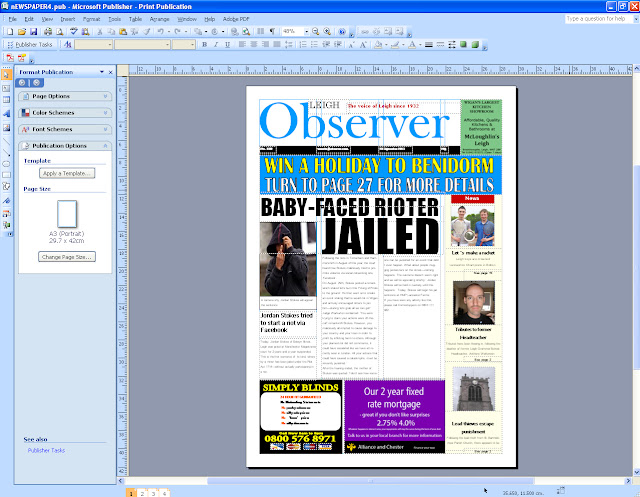The height and width of the screenshot is (497, 640).
Task: Open Line Color pen swatch
Action: tap(395, 45)
